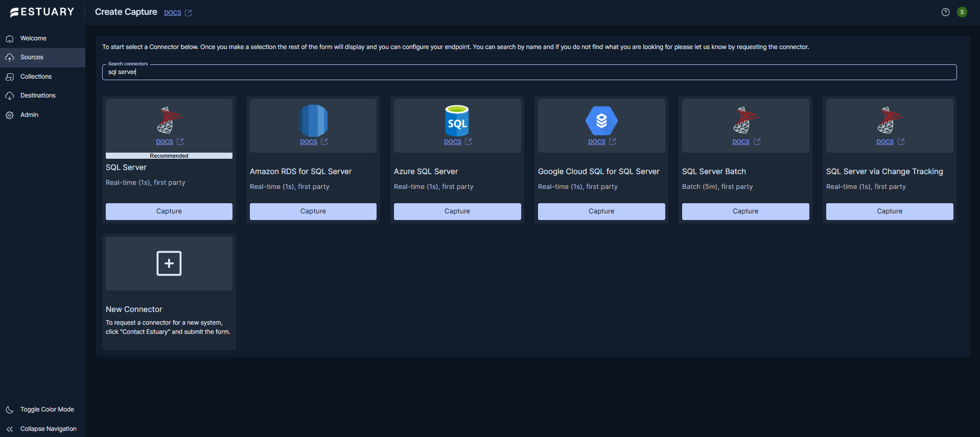
Task: Open the help question mark icon
Action: pos(946,12)
